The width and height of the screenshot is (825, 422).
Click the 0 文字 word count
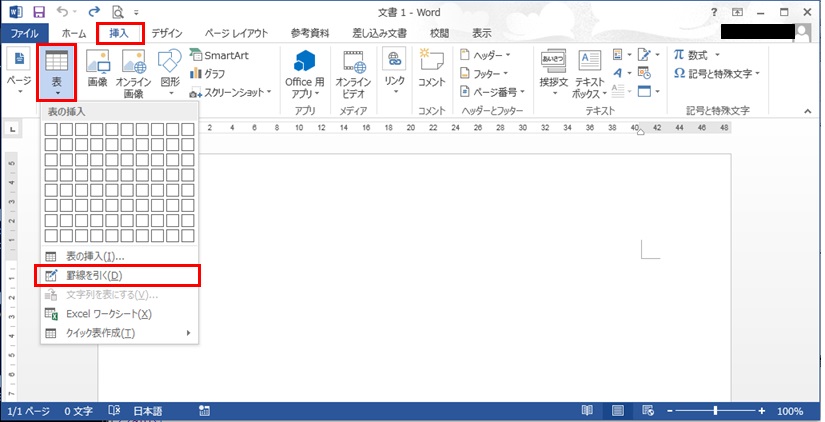(x=78, y=411)
